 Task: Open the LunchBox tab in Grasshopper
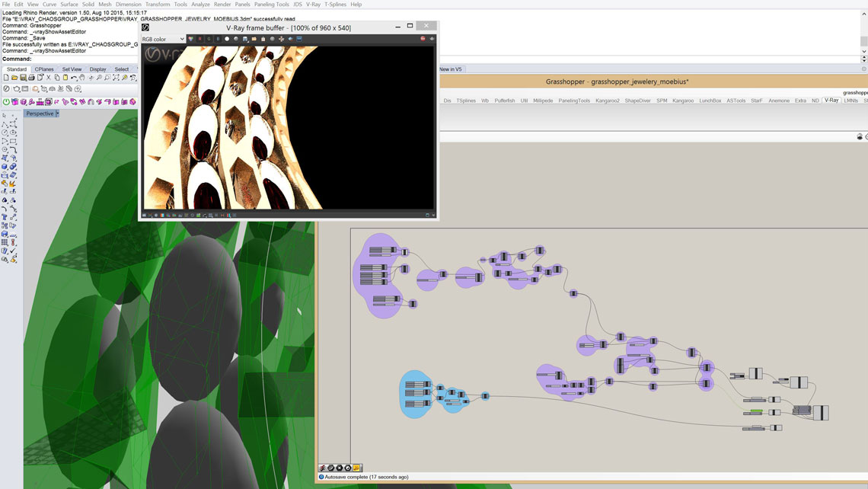710,101
